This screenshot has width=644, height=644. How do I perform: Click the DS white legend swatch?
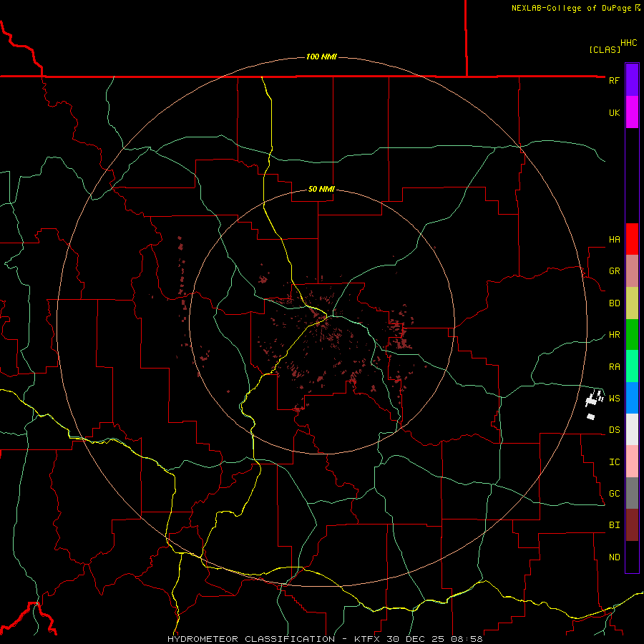coord(632,429)
